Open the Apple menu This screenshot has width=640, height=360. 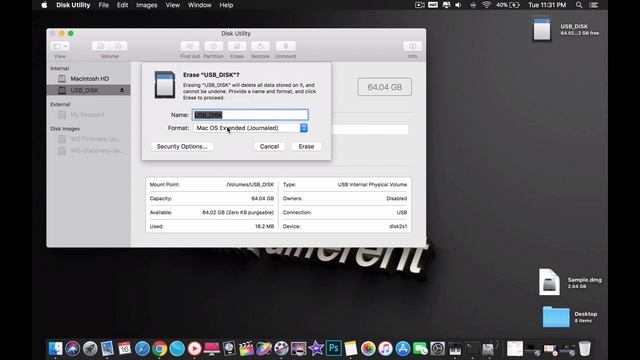click(x=44, y=5)
